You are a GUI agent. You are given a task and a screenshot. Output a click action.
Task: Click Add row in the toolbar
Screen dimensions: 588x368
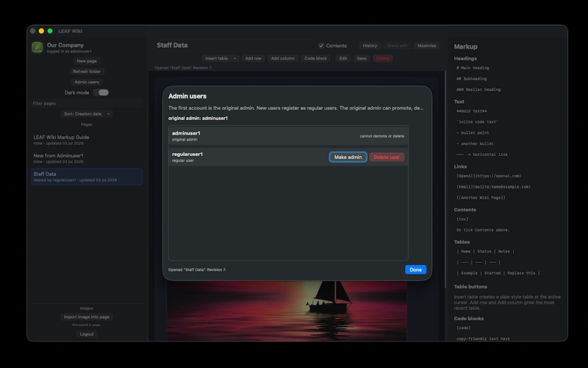(253, 58)
